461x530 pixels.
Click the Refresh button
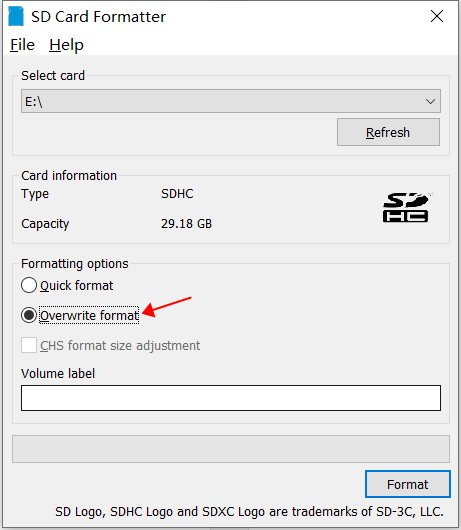pyautogui.click(x=388, y=132)
